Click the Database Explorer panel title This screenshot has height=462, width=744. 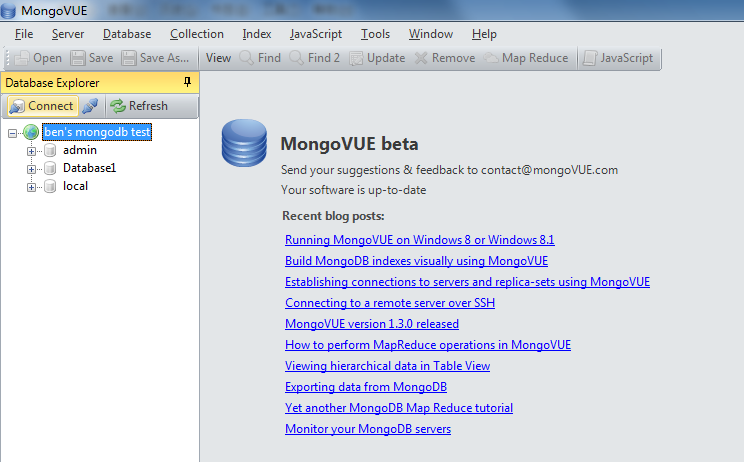52,83
